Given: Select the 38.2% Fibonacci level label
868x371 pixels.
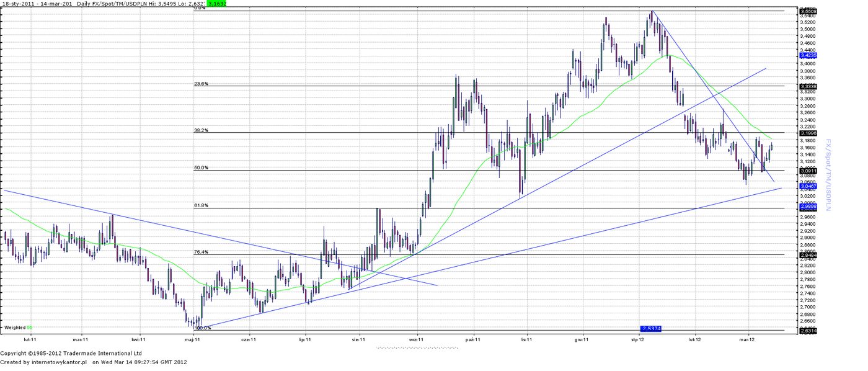Looking at the screenshot, I should [201, 130].
